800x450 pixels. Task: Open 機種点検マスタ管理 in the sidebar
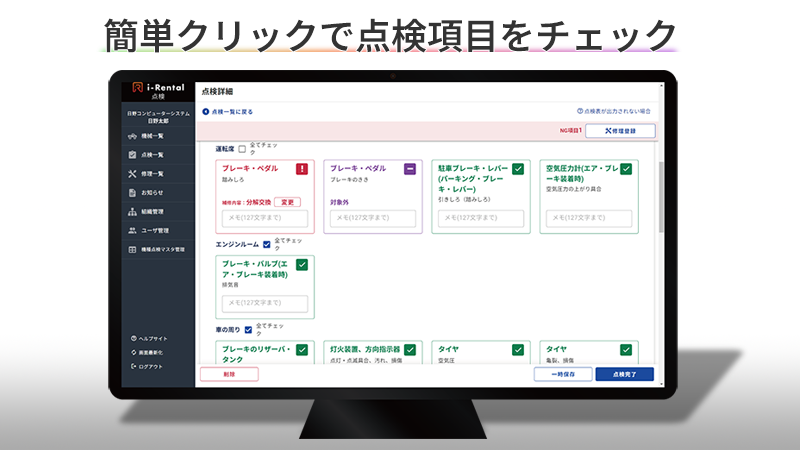[161, 249]
